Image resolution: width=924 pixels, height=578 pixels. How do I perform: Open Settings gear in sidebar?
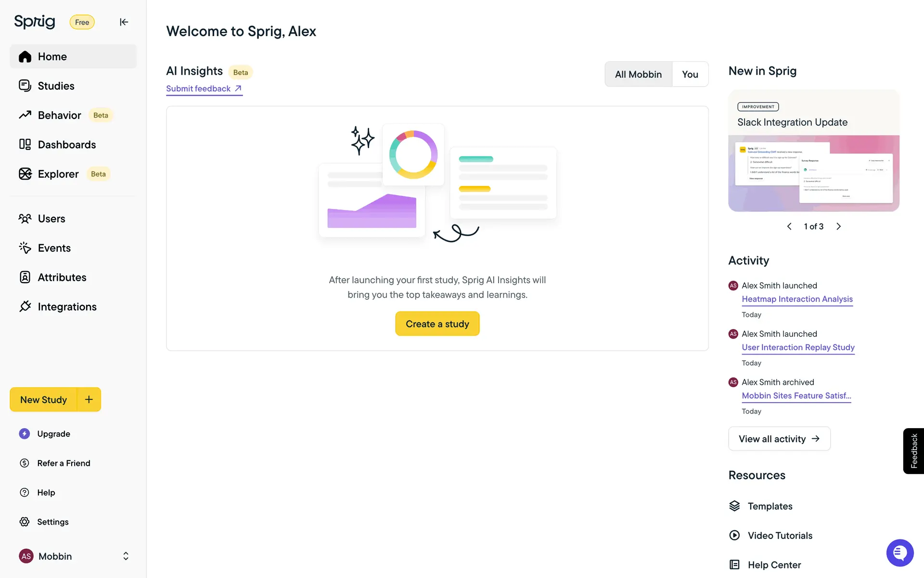point(25,522)
